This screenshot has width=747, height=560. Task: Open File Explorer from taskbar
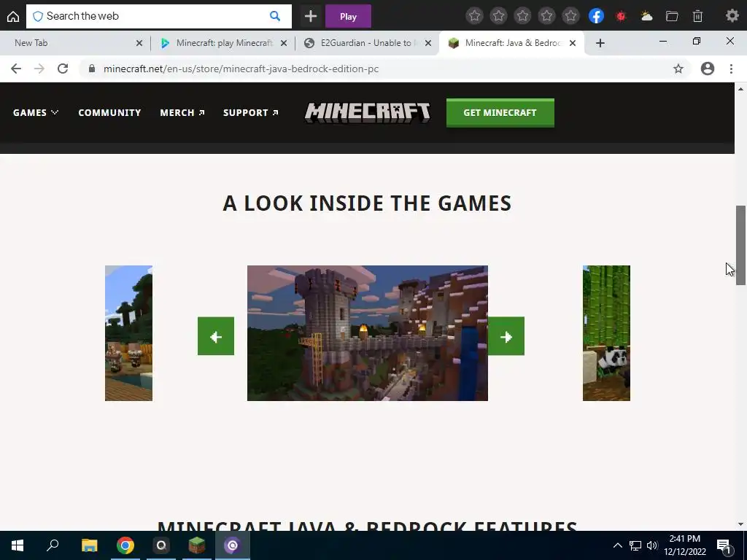[x=89, y=545]
